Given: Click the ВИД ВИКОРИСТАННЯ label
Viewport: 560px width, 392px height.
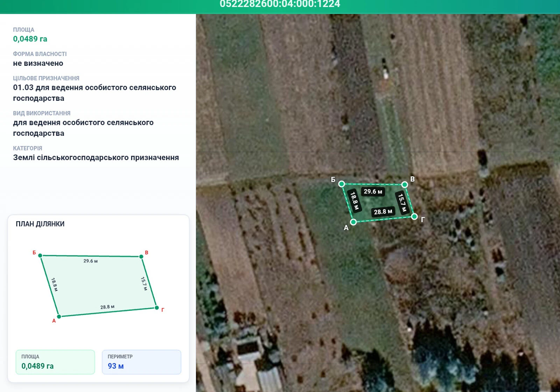Looking at the screenshot, I should pos(42,113).
